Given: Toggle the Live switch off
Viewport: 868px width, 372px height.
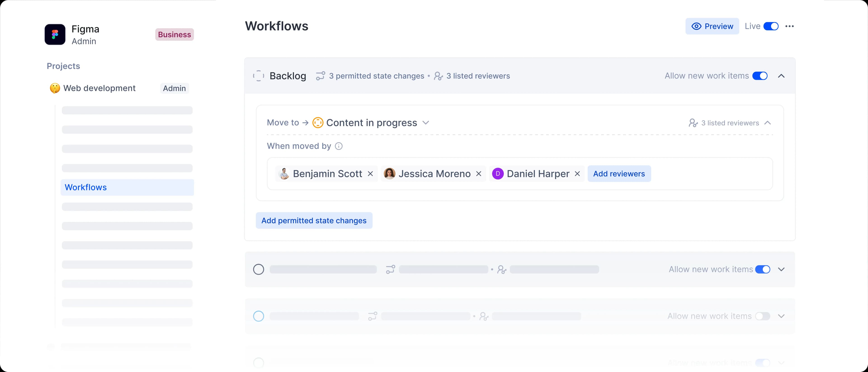Looking at the screenshot, I should click(771, 26).
